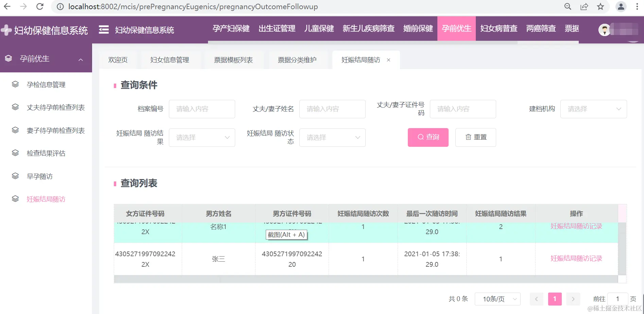Click the 前往 page number input
Screen dimensions: 644x314
617,299
